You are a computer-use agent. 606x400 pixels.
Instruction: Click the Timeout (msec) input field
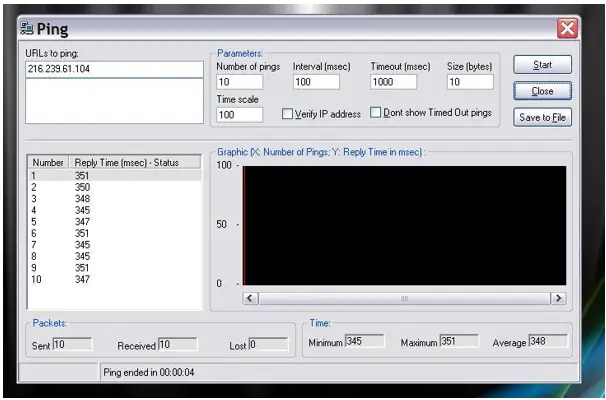click(393, 82)
